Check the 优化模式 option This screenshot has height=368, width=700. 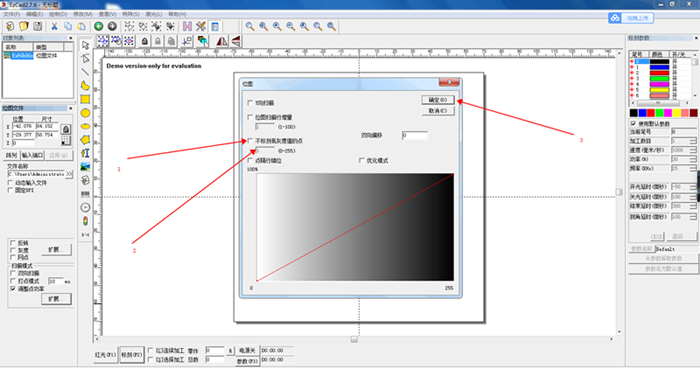pyautogui.click(x=362, y=160)
